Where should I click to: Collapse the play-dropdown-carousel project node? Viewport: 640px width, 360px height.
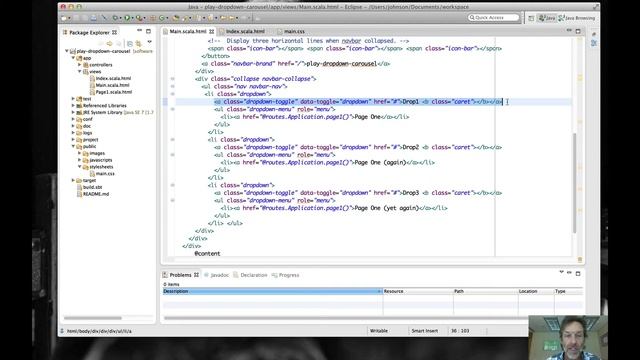click(x=67, y=51)
